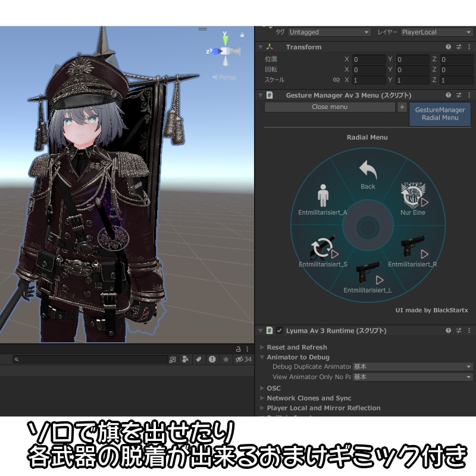Open Debug Duplicate Animator dropdown
Image resolution: width=476 pixels, height=476 pixels.
[412, 367]
